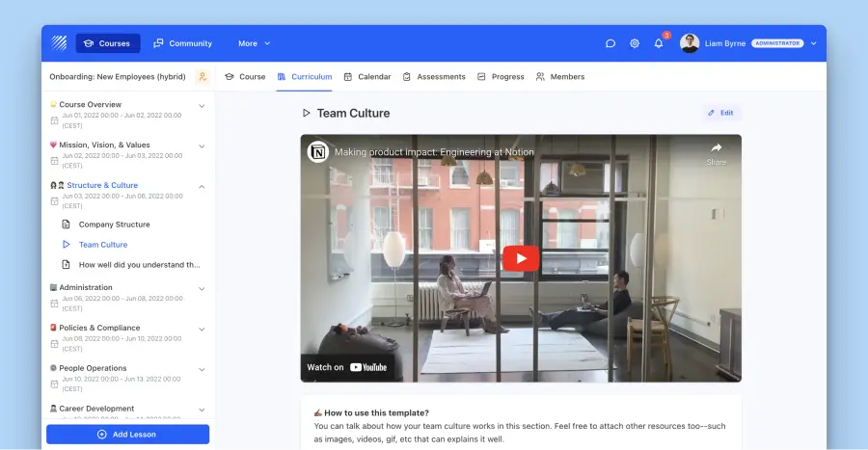Click the Edit button
The image size is (868, 450).
pos(720,113)
